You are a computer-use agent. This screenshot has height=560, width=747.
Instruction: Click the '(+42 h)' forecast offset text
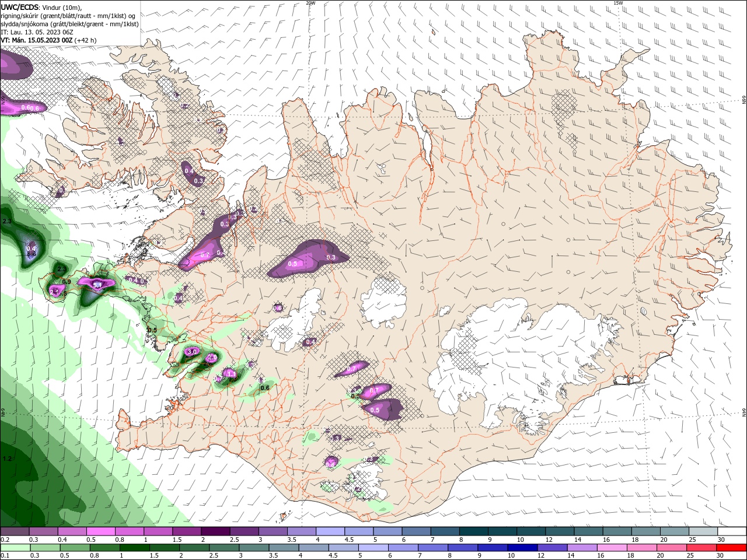pos(85,40)
